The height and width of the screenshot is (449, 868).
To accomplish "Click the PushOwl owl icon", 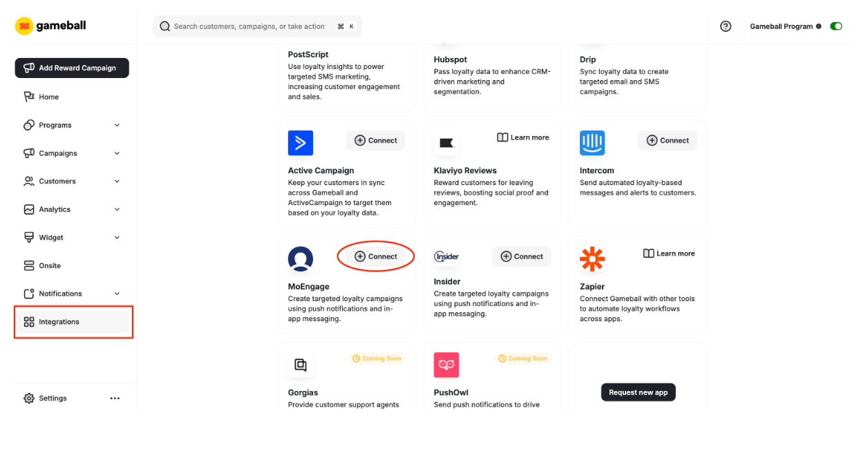I will point(446,365).
